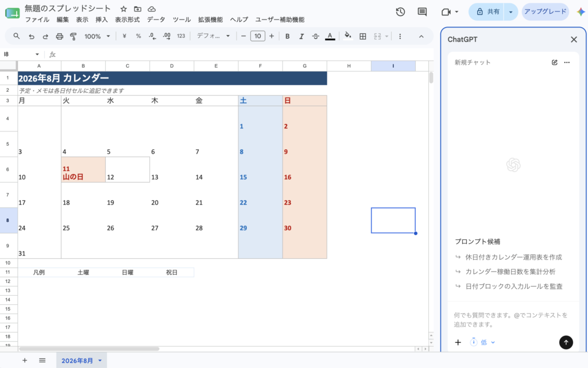Format as percent
The width and height of the screenshot is (588, 368).
click(x=138, y=36)
